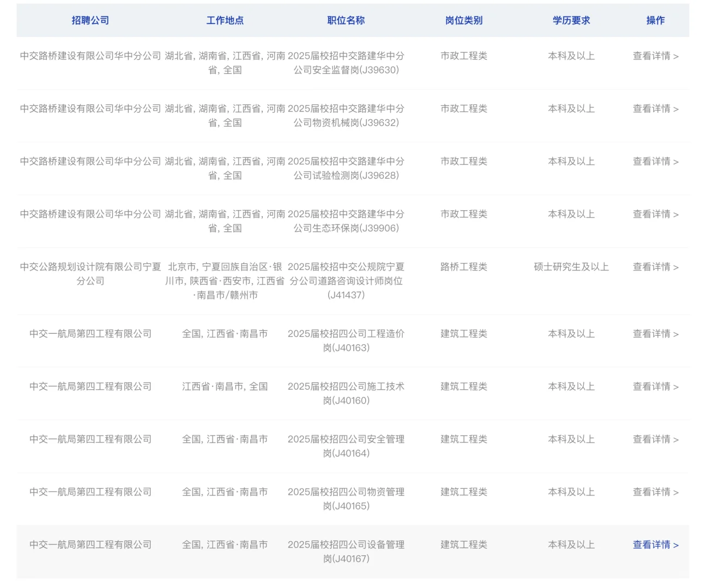This screenshot has height=588, width=702.
Task: Click 市政工程类 in the J39632 row
Action: coord(464,109)
